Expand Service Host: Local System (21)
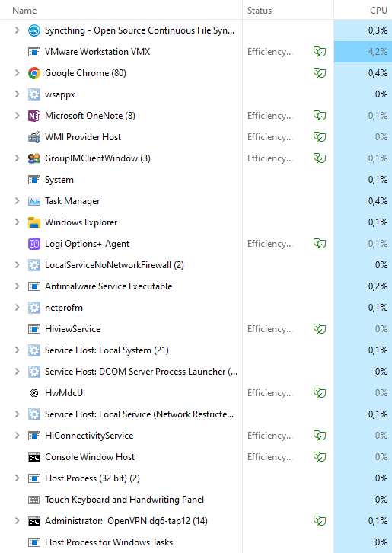The image size is (392, 553). pyautogui.click(x=17, y=350)
